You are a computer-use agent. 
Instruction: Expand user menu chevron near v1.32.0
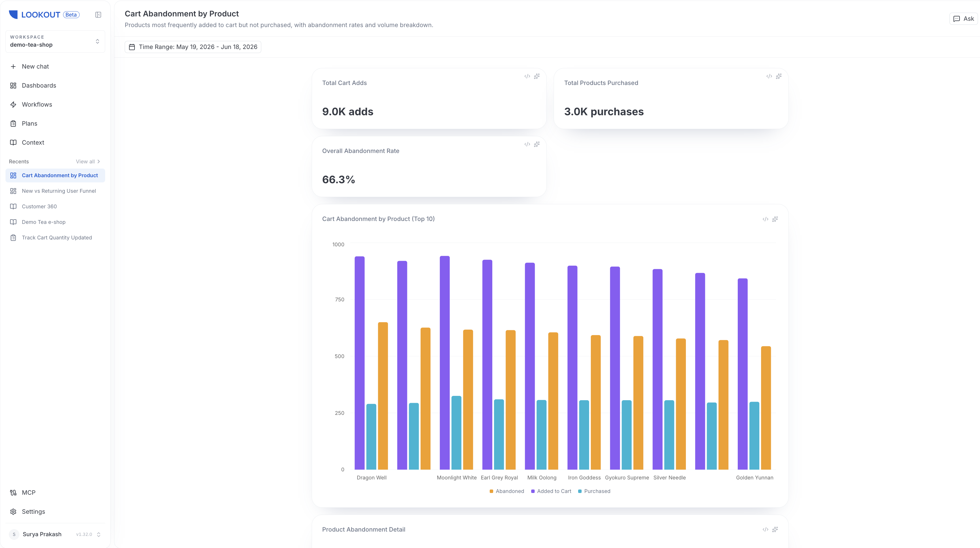pos(99,535)
